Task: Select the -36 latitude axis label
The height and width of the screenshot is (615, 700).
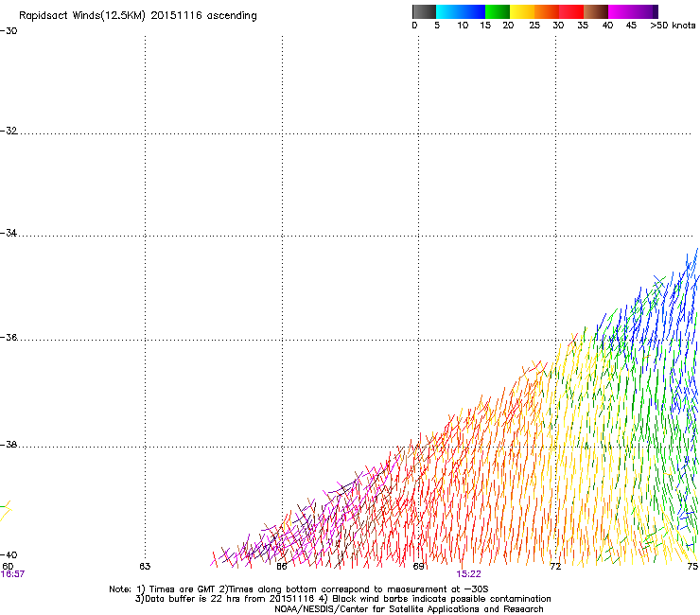Action: pos(9,337)
